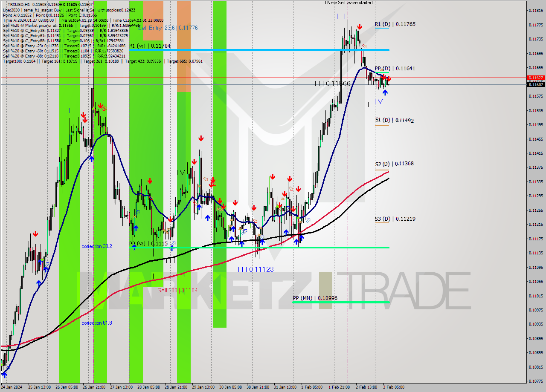Viewport: 546px width, 392px height.
Task: Click the 0.11695 price axis value
Action: [x=536, y=53]
